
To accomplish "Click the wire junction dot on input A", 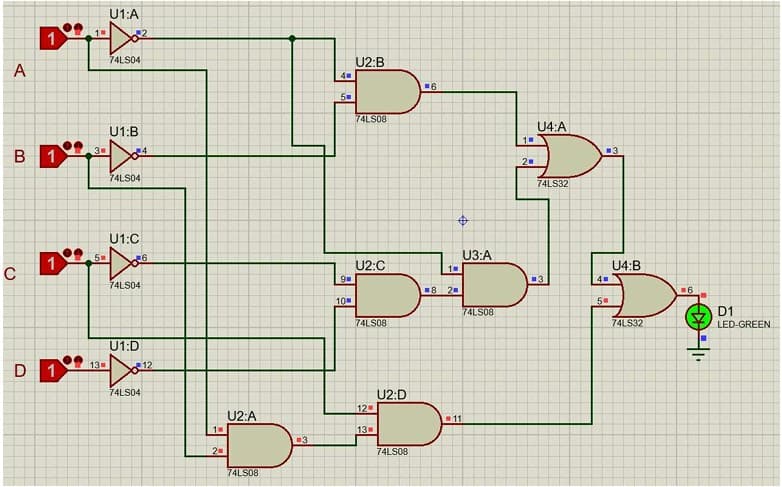I will 89,38.
